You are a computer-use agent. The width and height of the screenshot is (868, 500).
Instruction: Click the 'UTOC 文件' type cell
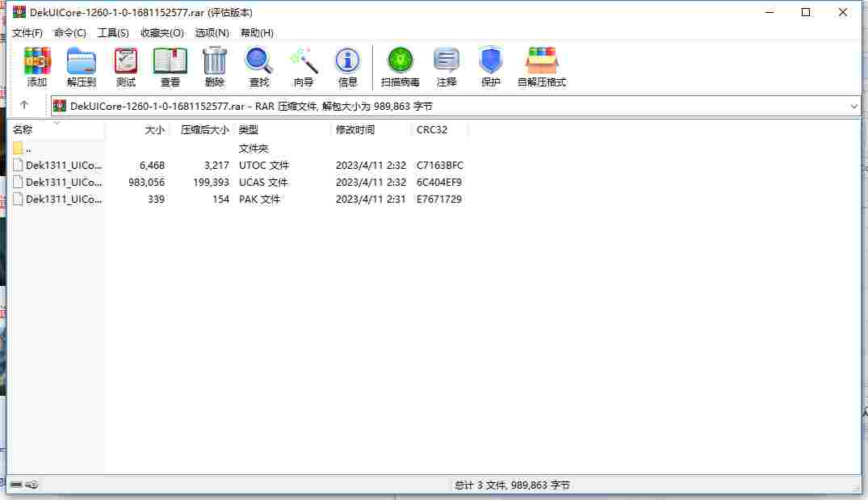click(263, 165)
